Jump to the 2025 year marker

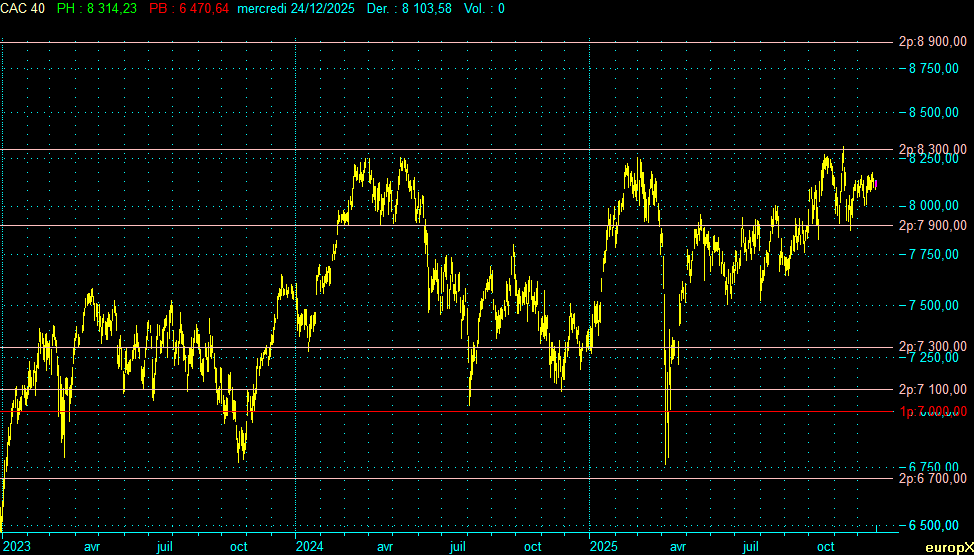(x=603, y=547)
